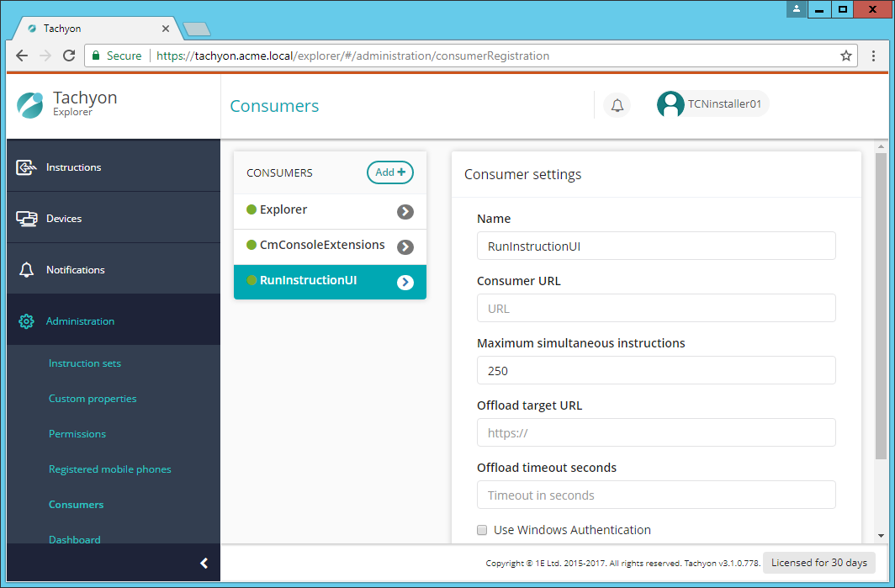Click the Tachyon tab title

pyautogui.click(x=62, y=29)
